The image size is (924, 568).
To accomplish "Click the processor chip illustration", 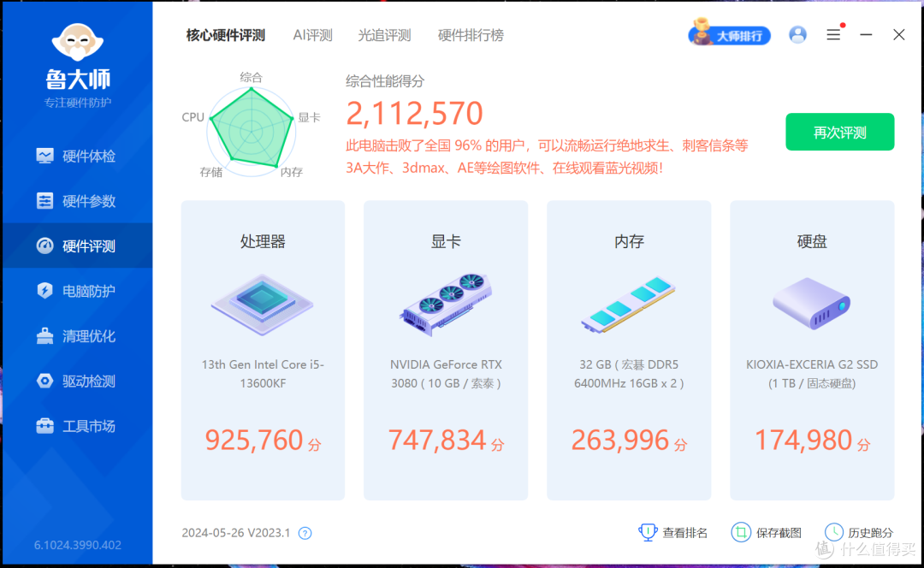I will (x=263, y=305).
